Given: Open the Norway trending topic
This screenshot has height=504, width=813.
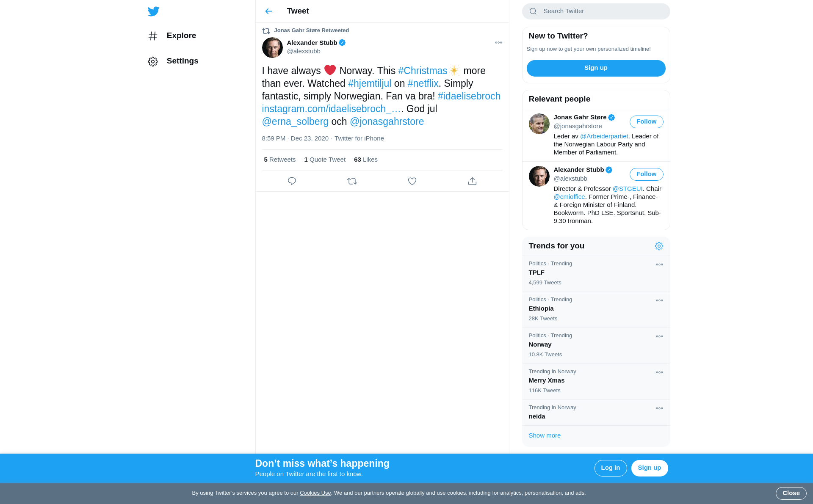Looking at the screenshot, I should pos(596,346).
